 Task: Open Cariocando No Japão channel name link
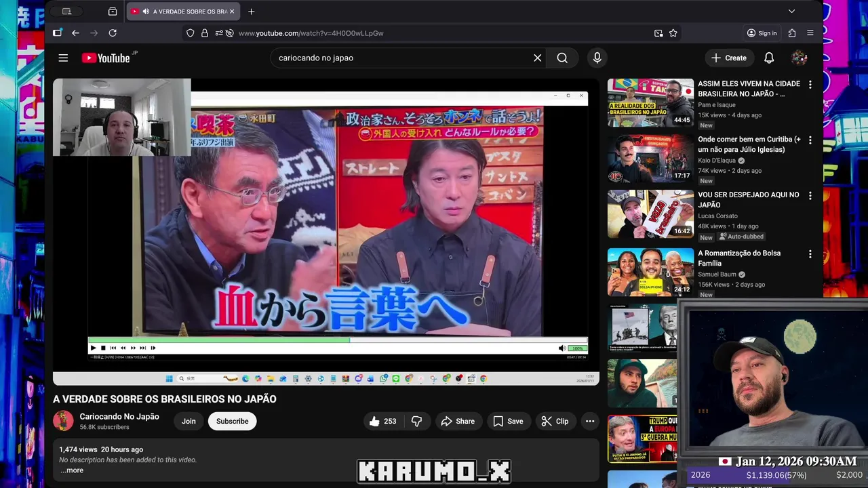tap(119, 416)
